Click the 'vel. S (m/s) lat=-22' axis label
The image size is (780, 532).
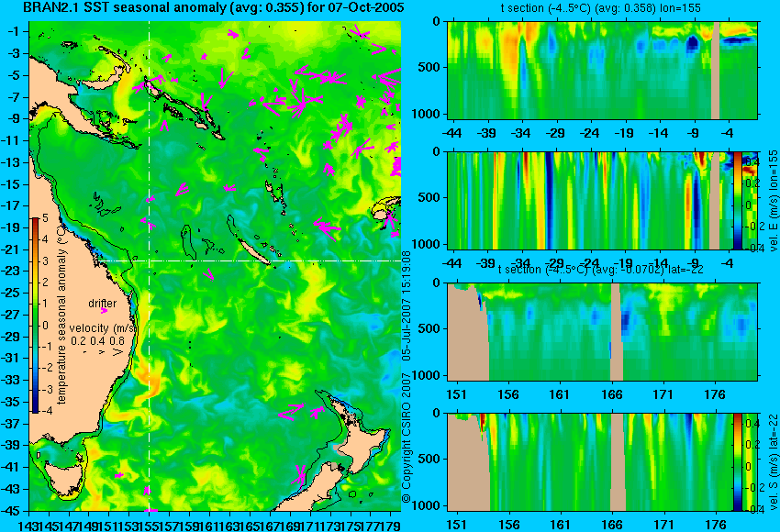point(773,461)
